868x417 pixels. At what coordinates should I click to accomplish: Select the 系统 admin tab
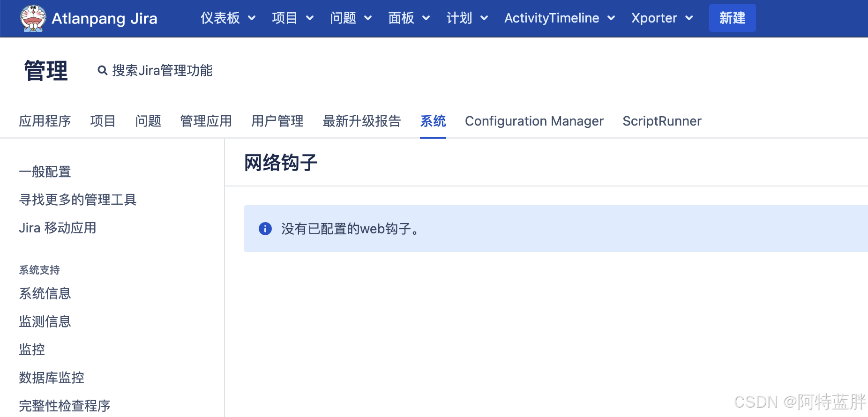click(433, 121)
